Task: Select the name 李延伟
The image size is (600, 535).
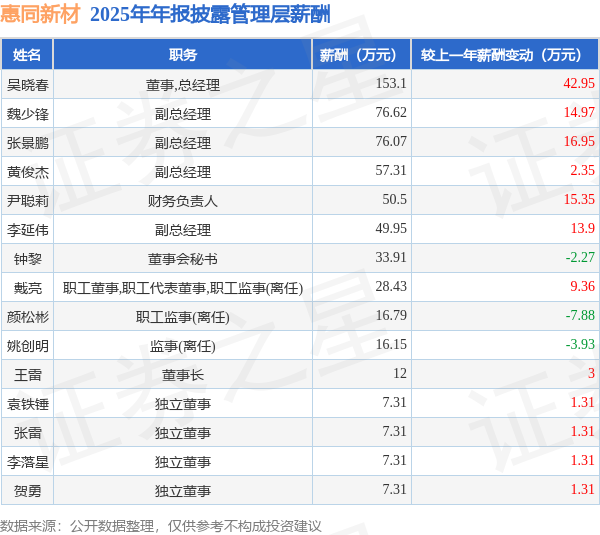Action: 28,230
